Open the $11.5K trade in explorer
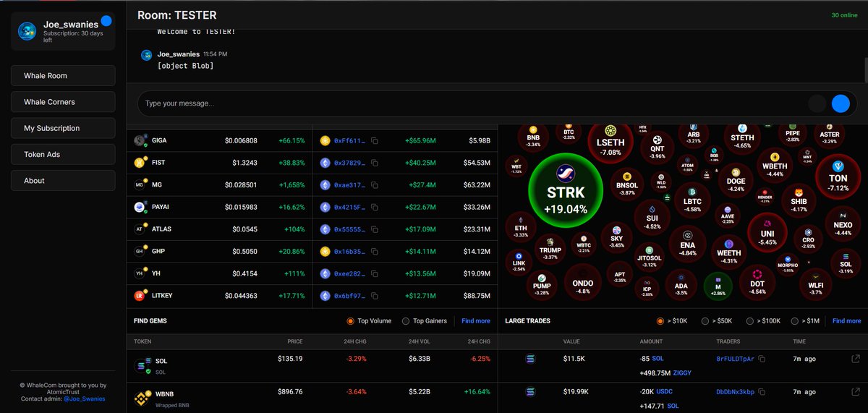This screenshot has width=868, height=413. point(856,359)
